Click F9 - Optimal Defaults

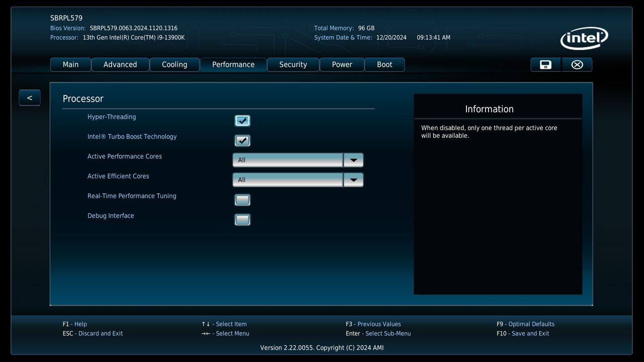pos(525,324)
